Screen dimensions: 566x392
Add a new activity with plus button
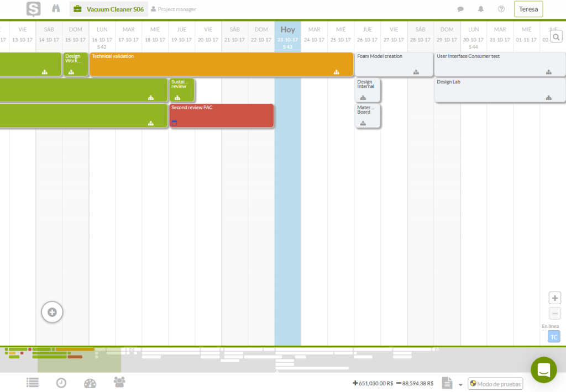(x=52, y=312)
